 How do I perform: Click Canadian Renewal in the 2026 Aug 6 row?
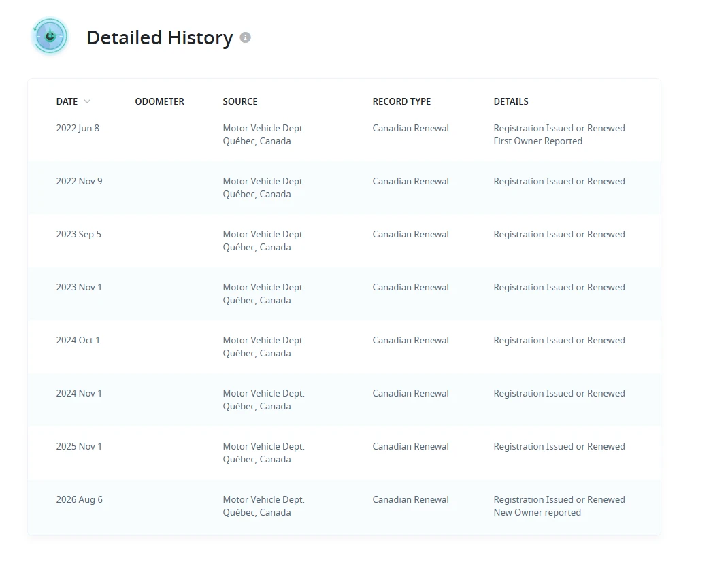(x=410, y=499)
